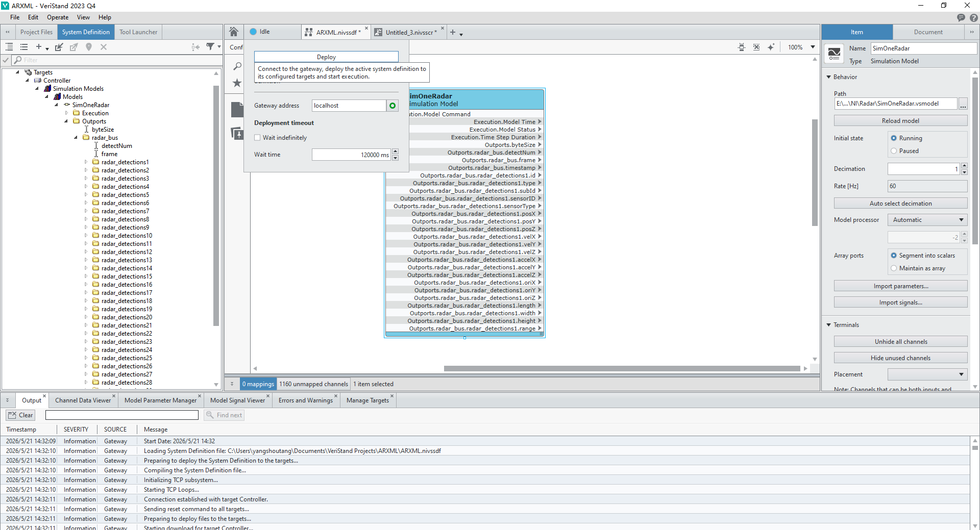Click the locate-in-tree arrow icon
Image resolution: width=980 pixels, height=530 pixels.
click(195, 47)
